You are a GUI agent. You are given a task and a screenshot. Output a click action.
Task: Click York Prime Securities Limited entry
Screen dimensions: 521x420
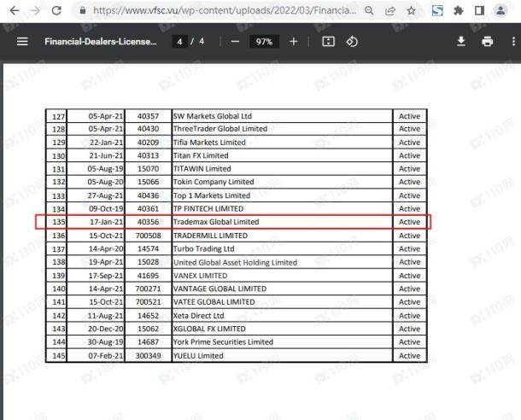pos(223,342)
